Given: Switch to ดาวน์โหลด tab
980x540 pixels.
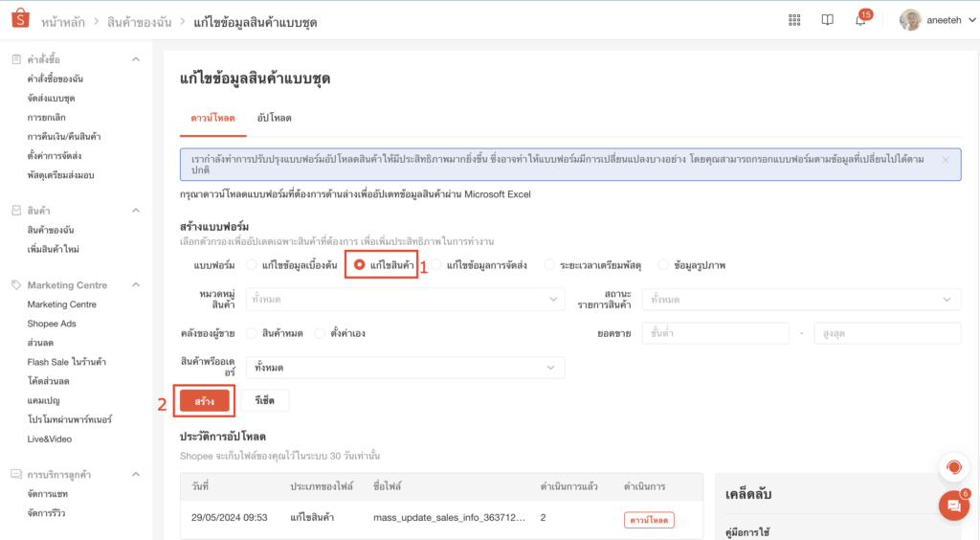Looking at the screenshot, I should (213, 118).
